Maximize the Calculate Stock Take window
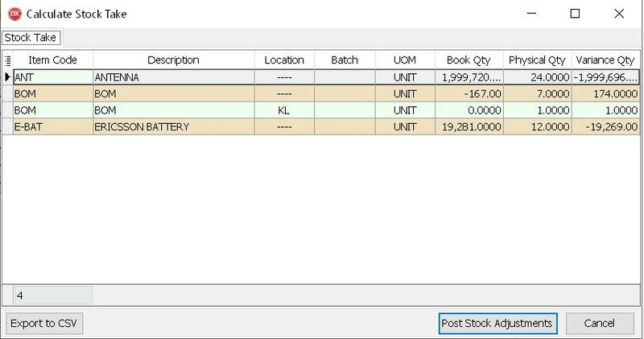 [x=574, y=14]
